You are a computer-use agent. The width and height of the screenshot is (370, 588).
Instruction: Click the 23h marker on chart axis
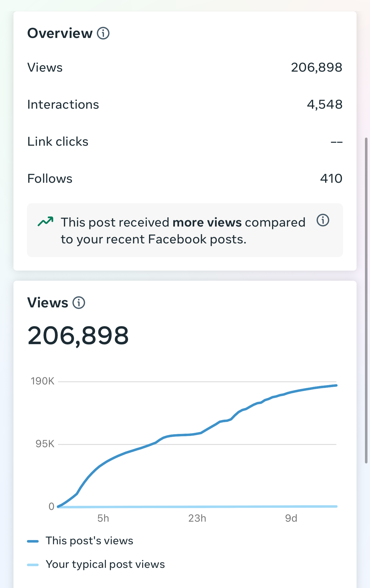(197, 518)
